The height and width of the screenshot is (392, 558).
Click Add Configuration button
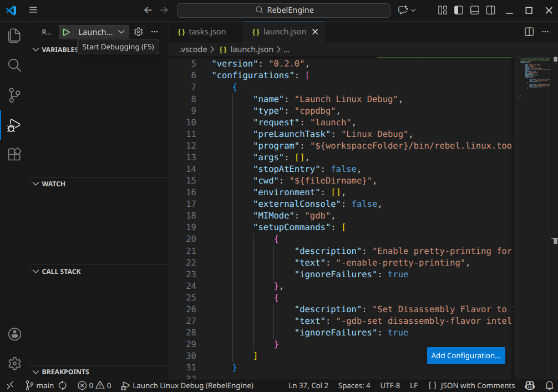click(466, 356)
